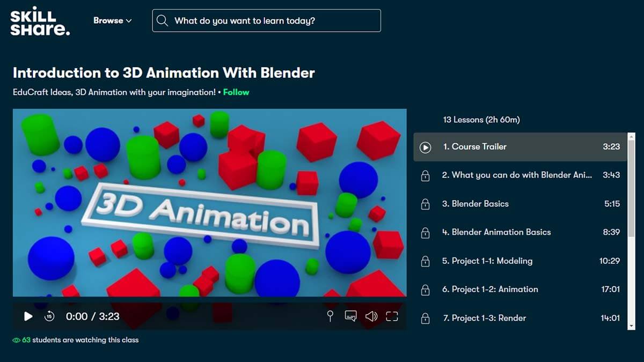Click the 8:39 duration of lesson 4
Screen dimensions: 644x362
point(611,232)
